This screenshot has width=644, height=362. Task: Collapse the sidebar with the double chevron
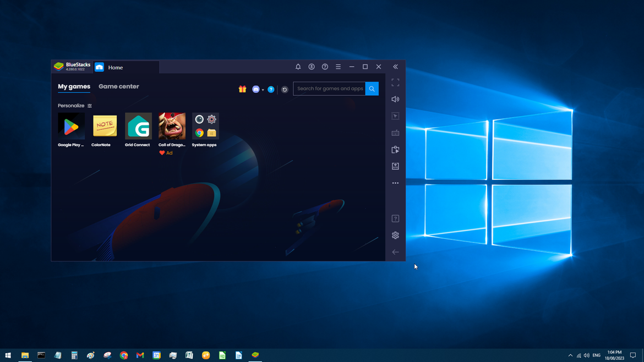[395, 67]
